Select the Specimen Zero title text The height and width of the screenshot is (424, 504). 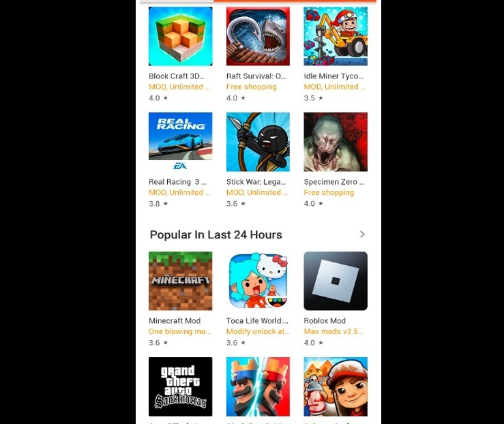coord(334,182)
